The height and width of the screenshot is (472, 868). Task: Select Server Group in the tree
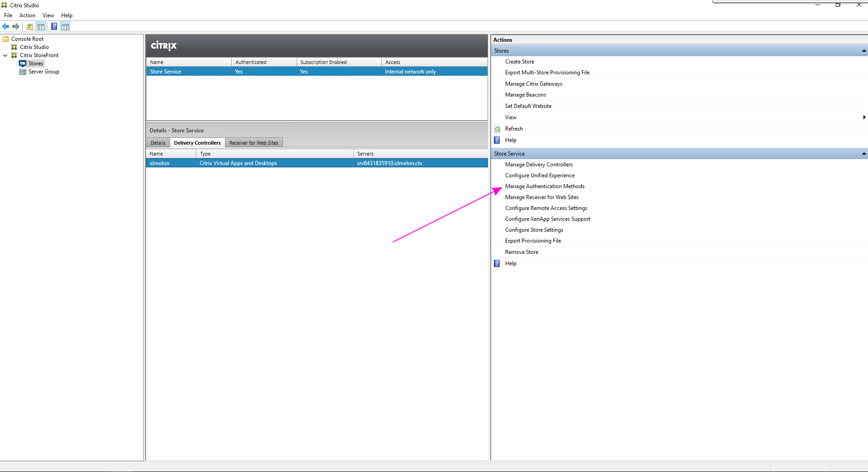tap(44, 72)
